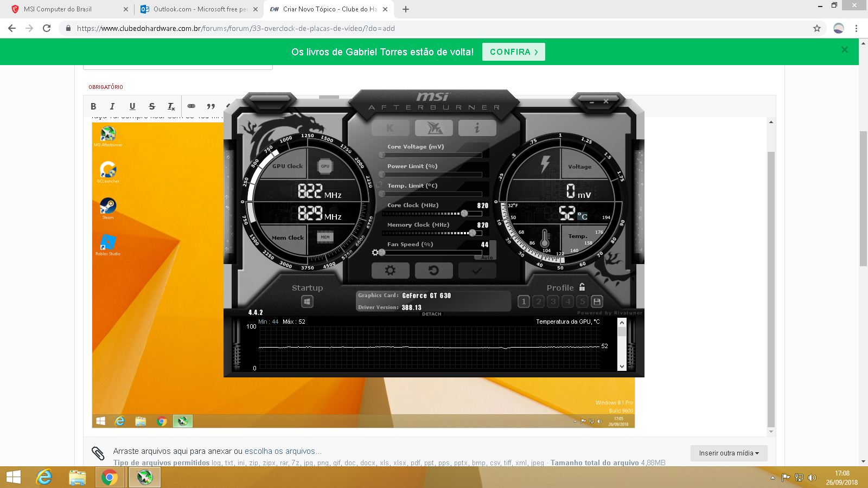This screenshot has width=868, height=488.
Task: Select the Criar Novo Tópico tab
Action: pyautogui.click(x=329, y=9)
